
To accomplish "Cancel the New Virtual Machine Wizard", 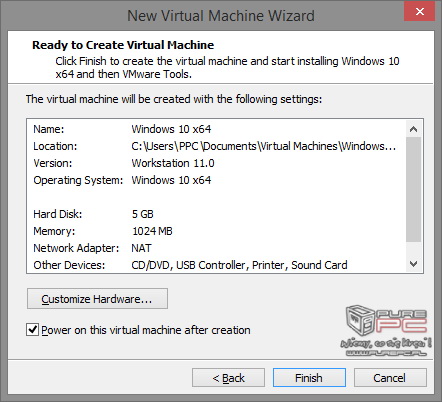I will (390, 378).
